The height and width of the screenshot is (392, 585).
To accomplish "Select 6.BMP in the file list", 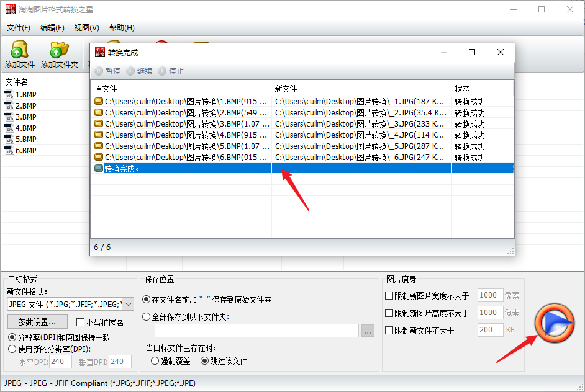I will [x=25, y=151].
